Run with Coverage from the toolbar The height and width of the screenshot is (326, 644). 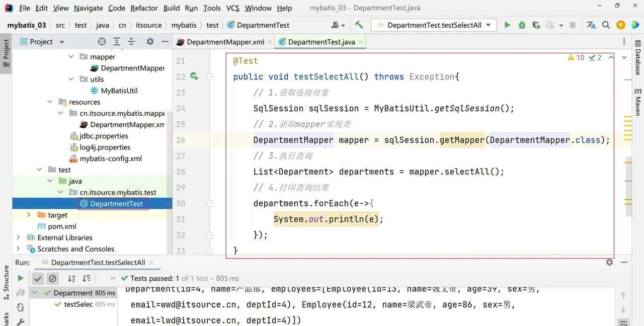point(536,25)
